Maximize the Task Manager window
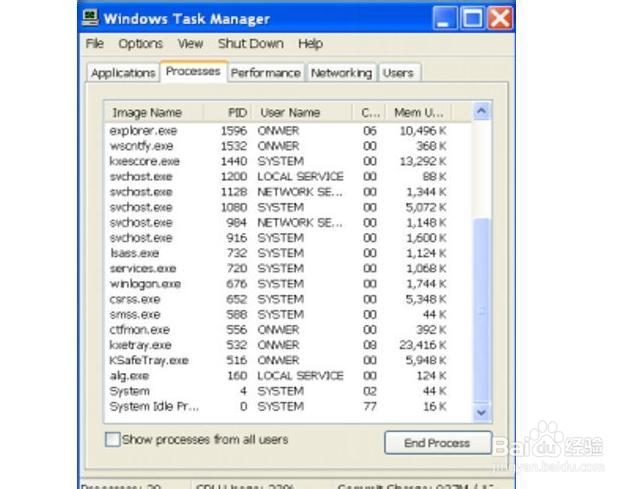 [472, 19]
